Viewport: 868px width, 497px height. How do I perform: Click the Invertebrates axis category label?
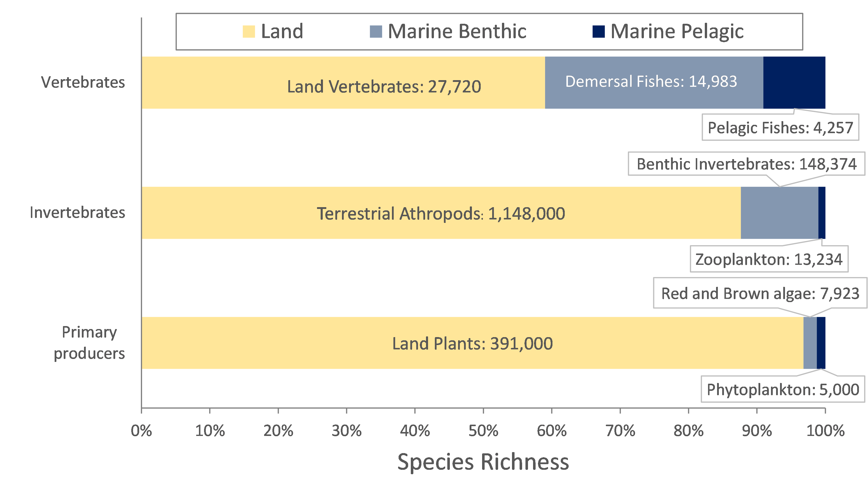click(x=77, y=213)
